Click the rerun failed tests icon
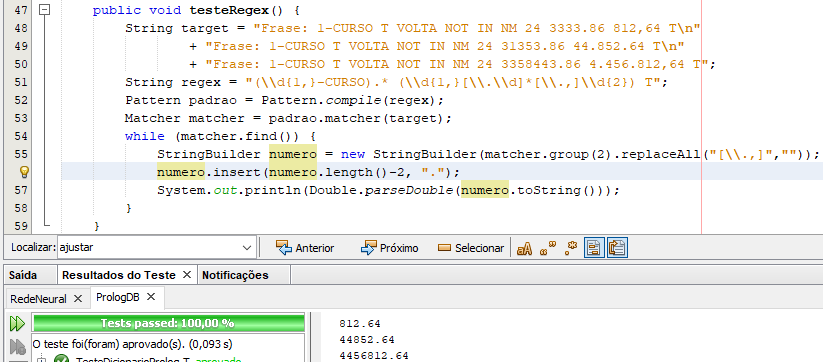Viewport: 823px width, 362px height. [17, 346]
